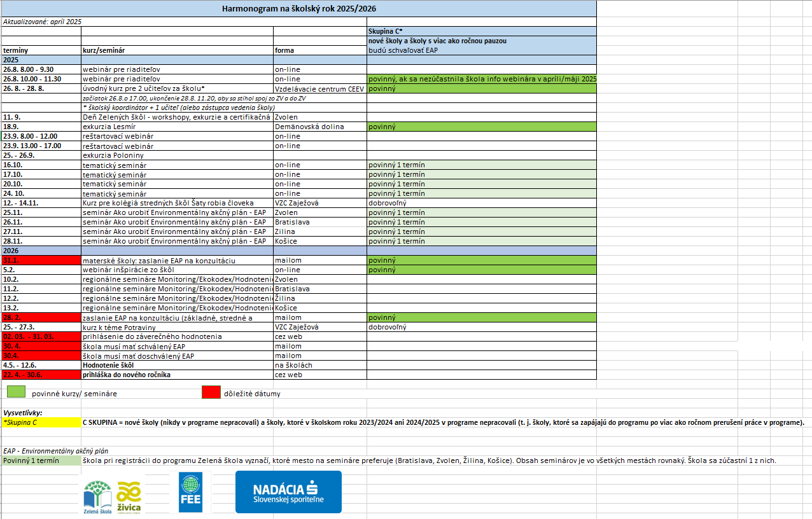Select the 'Skupina C*' header cell
Screen dimensions: 812x519
pos(482,31)
